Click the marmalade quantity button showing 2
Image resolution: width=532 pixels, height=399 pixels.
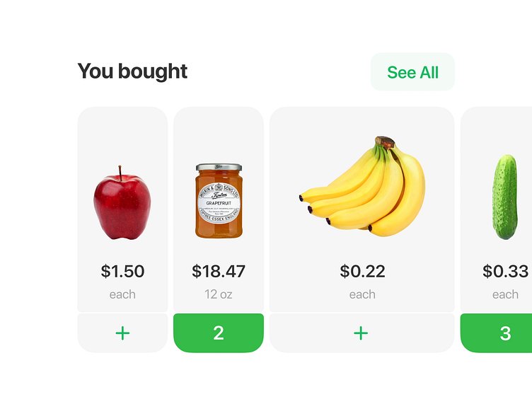(x=219, y=333)
